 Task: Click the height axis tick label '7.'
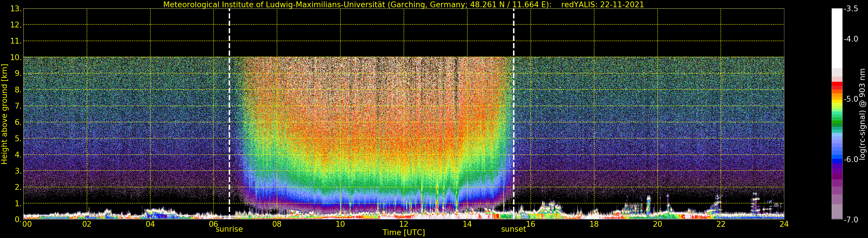pos(18,106)
